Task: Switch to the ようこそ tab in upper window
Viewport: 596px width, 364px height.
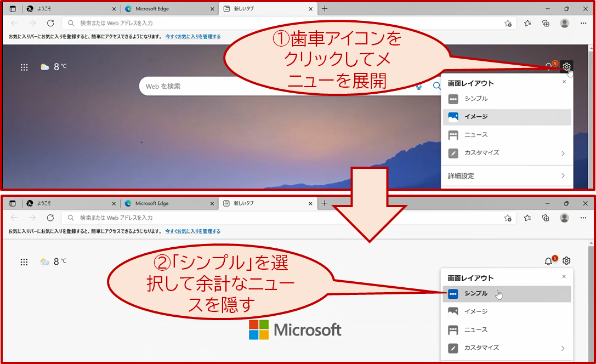Action: (71, 9)
